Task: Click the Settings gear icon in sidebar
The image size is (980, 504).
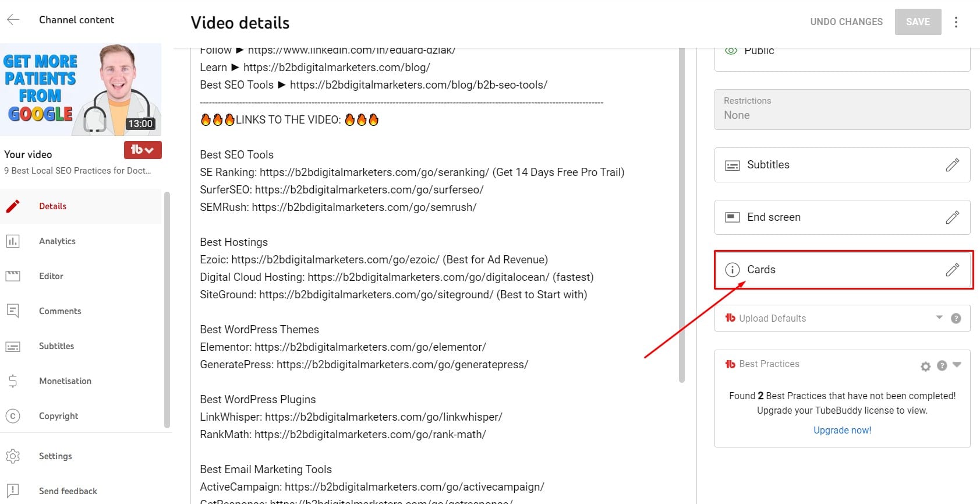Action: coord(13,456)
